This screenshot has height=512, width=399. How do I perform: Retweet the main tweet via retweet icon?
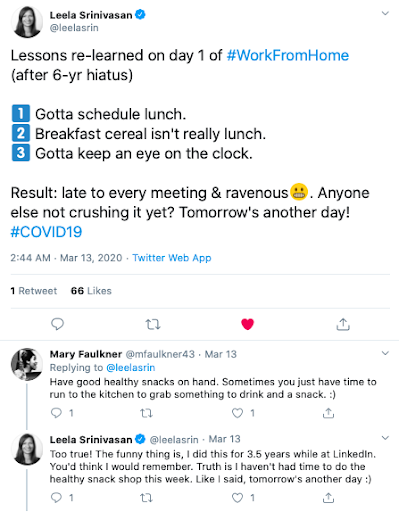153,324
